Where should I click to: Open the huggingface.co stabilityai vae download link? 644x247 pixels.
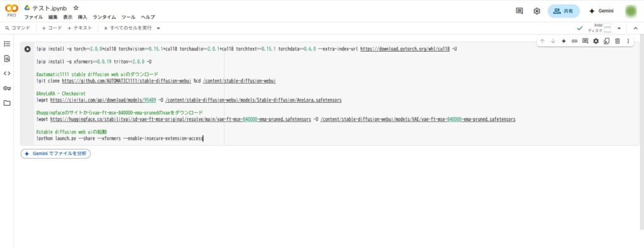180,119
